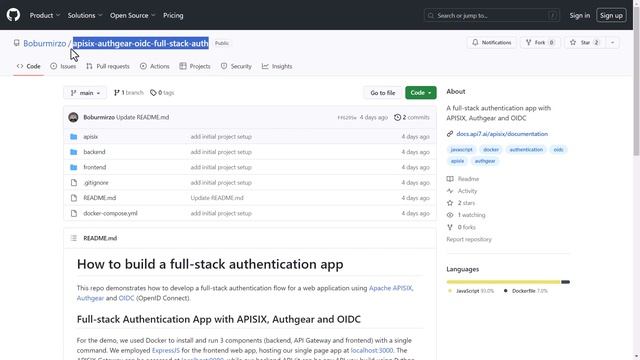This screenshot has height=360, width=640.
Task: Expand the Product menu
Action: pyautogui.click(x=44, y=15)
